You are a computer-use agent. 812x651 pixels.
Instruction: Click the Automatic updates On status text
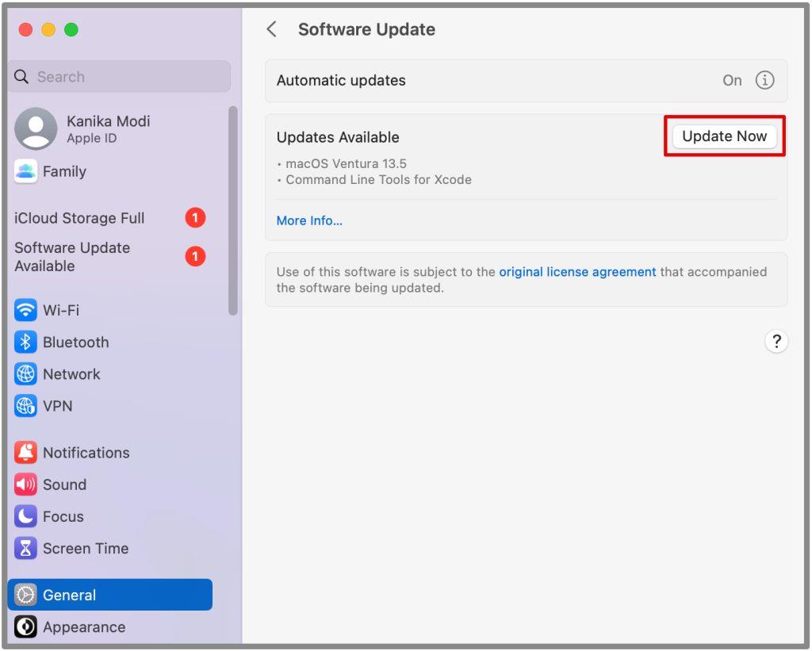click(x=732, y=80)
